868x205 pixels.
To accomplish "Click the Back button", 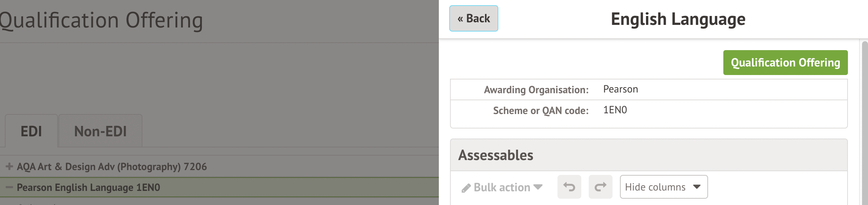I will (x=473, y=19).
